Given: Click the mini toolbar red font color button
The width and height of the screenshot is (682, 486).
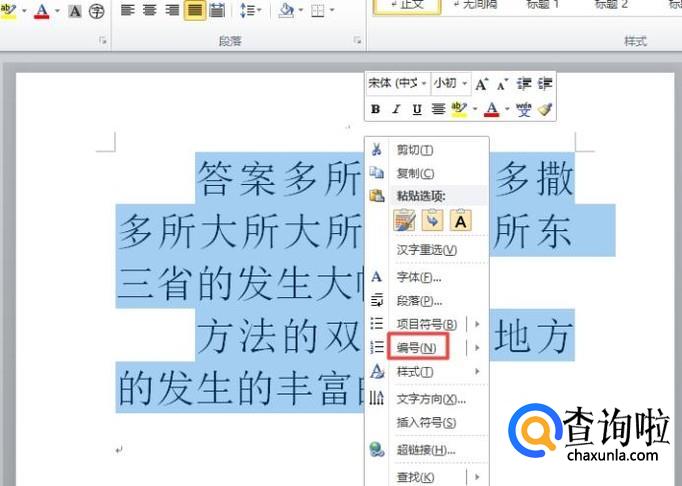Looking at the screenshot, I should click(490, 109).
